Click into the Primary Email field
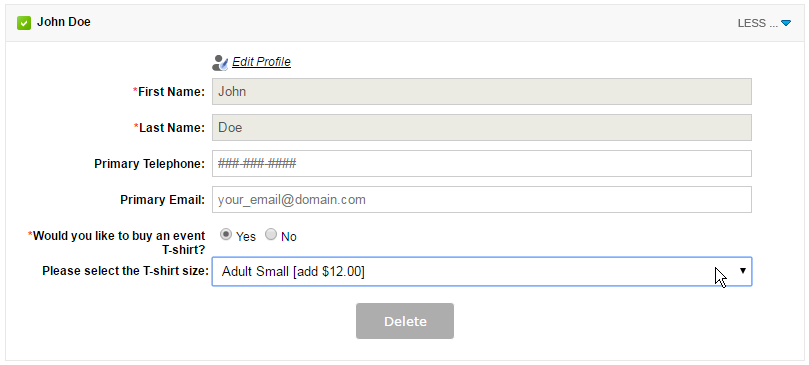 click(481, 200)
